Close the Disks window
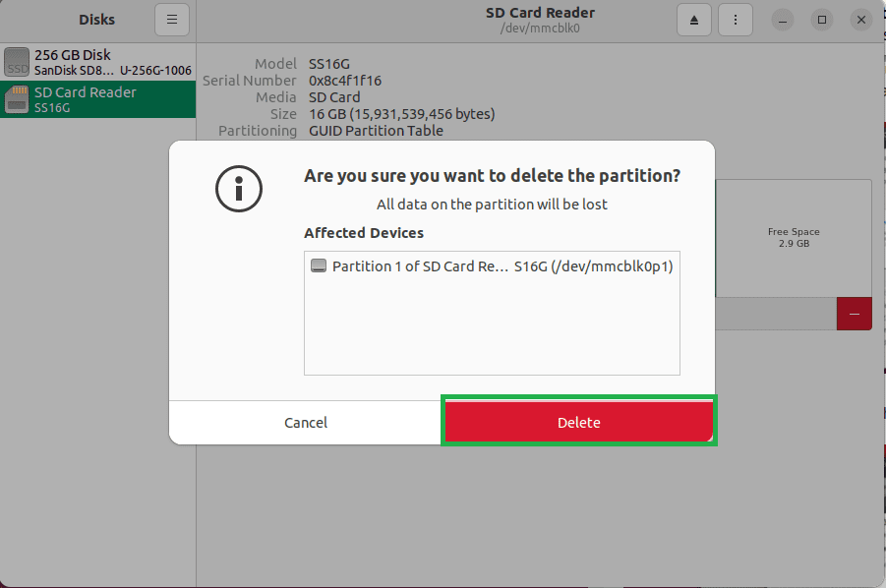The image size is (886, 588). (x=861, y=20)
